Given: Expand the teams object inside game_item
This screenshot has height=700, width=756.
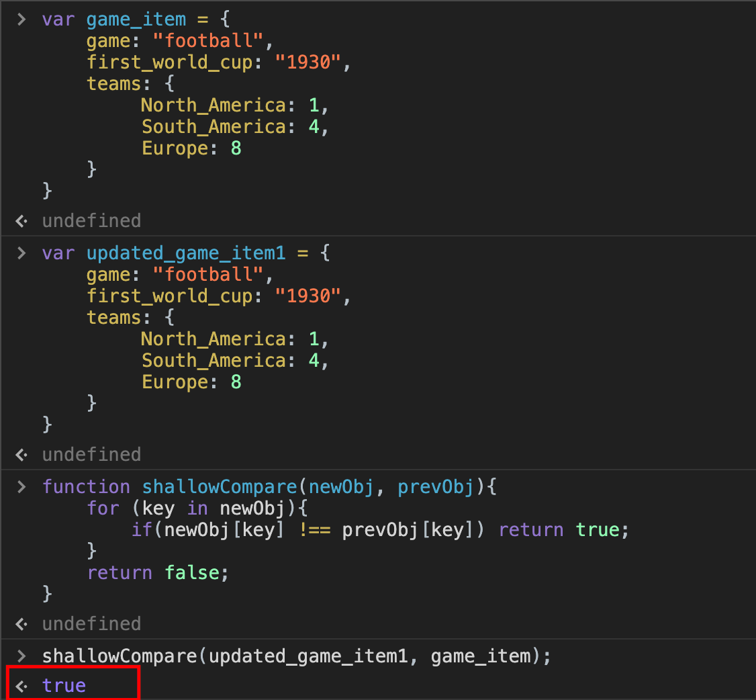Looking at the screenshot, I should pos(114,83).
